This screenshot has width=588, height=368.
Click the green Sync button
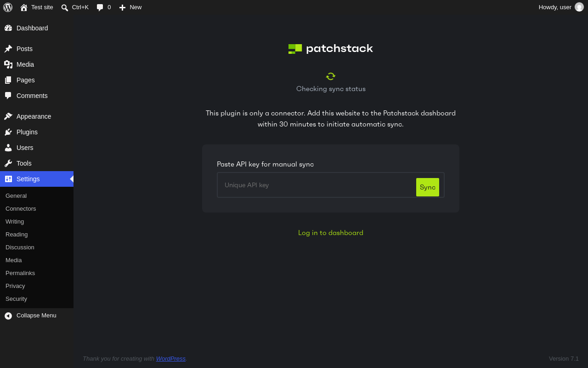pyautogui.click(x=428, y=187)
